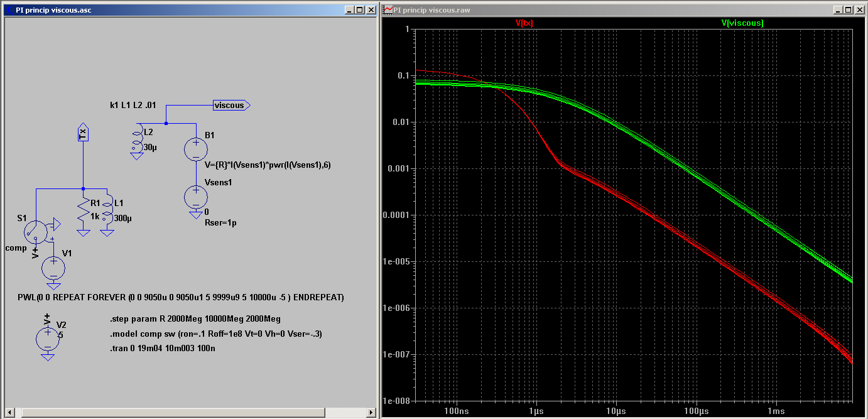The height and width of the screenshot is (419, 868).
Task: Click the green V(viscous) trace label
Action: tap(742, 23)
